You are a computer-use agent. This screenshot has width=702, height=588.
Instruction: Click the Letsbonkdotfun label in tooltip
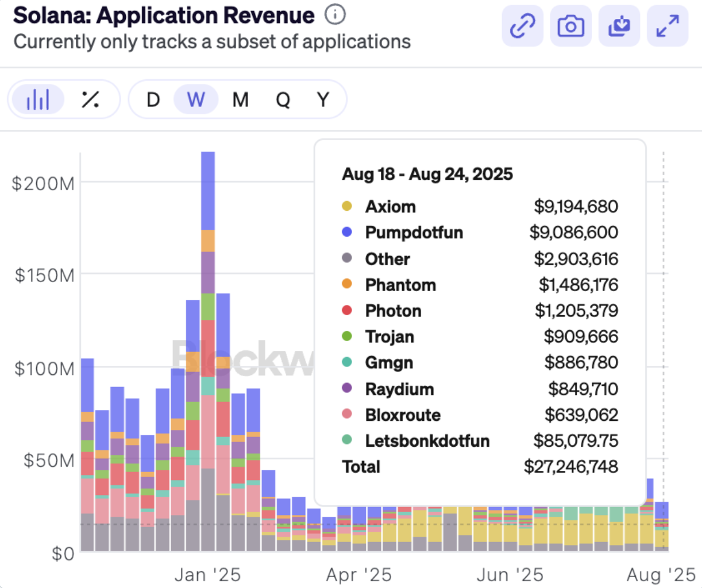pyautogui.click(x=427, y=441)
